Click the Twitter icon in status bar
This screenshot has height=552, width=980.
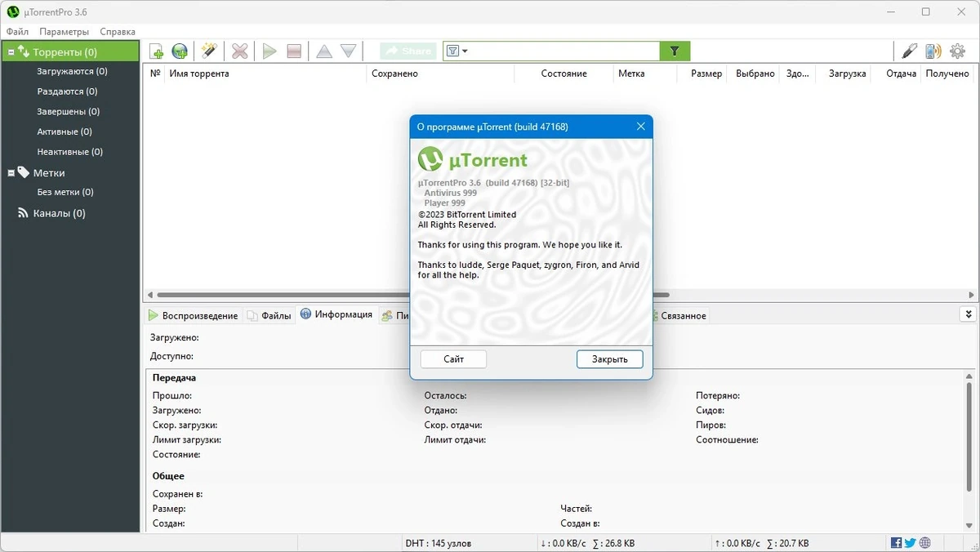coord(910,543)
